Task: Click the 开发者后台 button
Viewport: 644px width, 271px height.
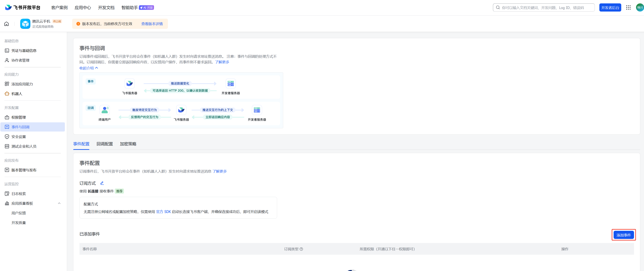Action: coord(610,7)
